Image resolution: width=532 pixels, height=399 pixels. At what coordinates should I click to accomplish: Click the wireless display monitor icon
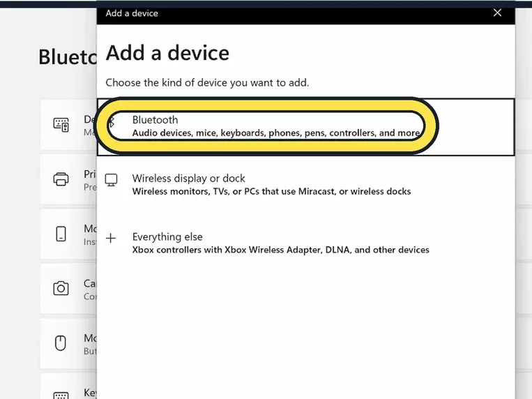pyautogui.click(x=111, y=180)
